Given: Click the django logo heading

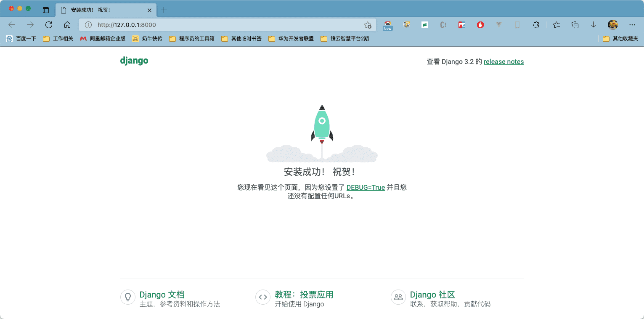Looking at the screenshot, I should pyautogui.click(x=134, y=61).
